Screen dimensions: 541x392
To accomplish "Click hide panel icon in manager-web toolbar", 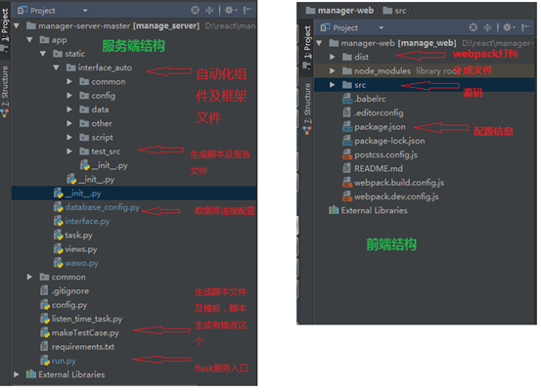I will click(525, 27).
